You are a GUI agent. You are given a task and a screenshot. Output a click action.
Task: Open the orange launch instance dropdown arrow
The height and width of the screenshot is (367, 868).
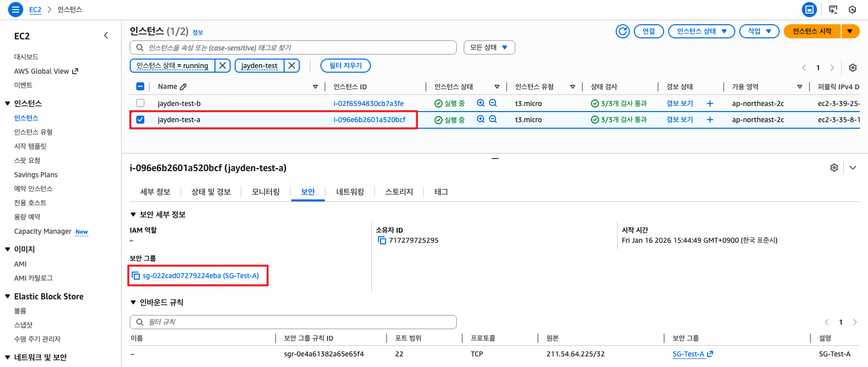click(850, 31)
